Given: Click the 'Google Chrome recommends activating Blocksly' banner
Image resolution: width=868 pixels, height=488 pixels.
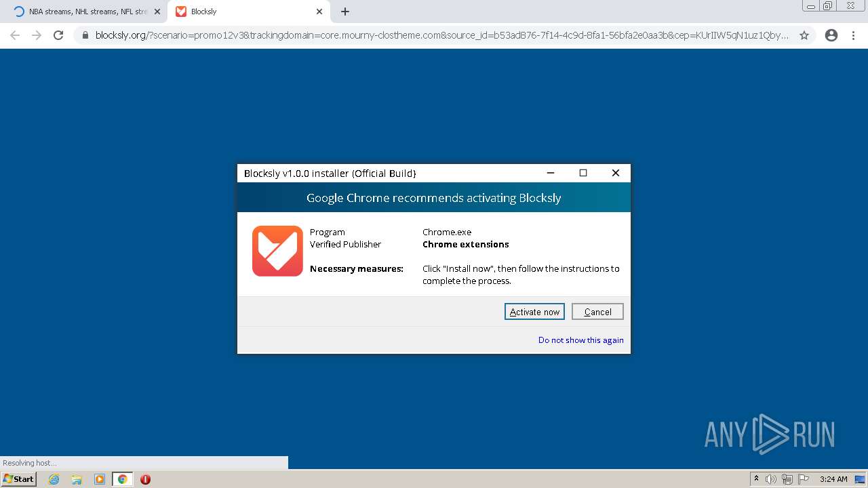Looking at the screenshot, I should coord(434,198).
